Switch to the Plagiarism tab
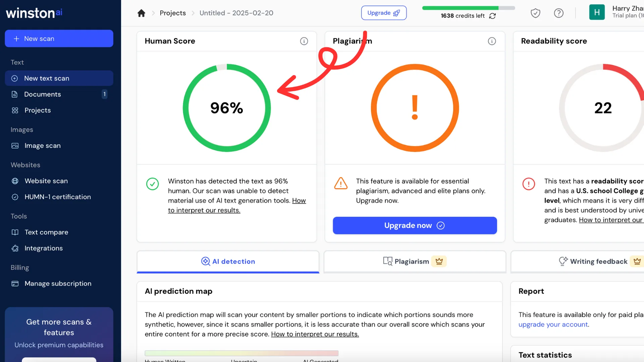The width and height of the screenshot is (644, 362). pyautogui.click(x=415, y=261)
